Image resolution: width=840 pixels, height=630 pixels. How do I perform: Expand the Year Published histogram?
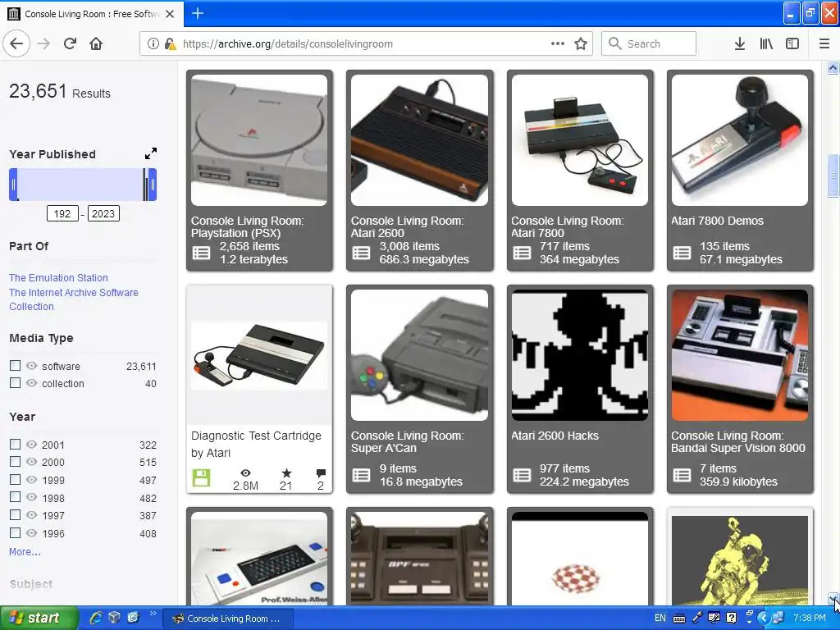[x=151, y=153]
